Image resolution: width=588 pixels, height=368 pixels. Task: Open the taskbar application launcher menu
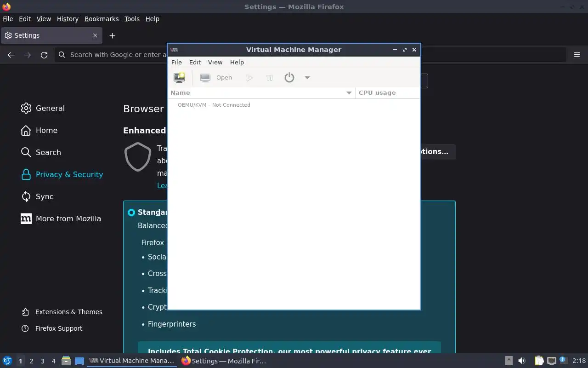click(x=7, y=361)
